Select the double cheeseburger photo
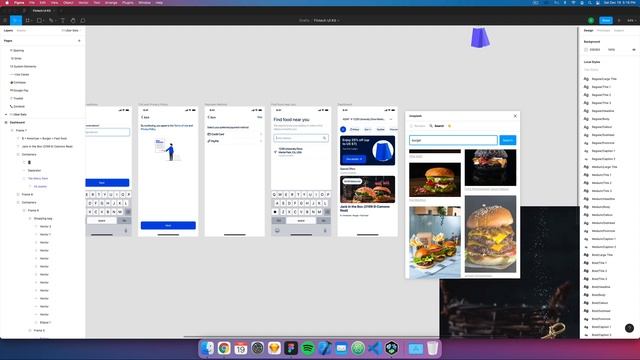 [x=490, y=234]
